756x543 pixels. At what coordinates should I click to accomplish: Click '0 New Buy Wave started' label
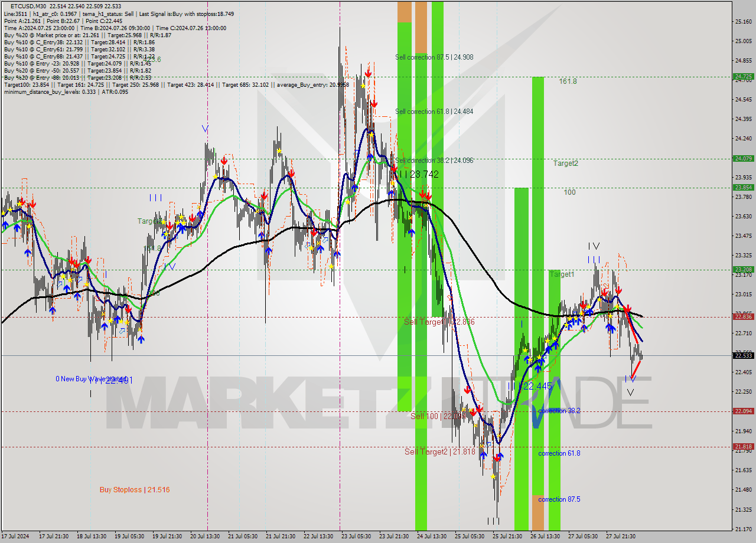[x=91, y=379]
